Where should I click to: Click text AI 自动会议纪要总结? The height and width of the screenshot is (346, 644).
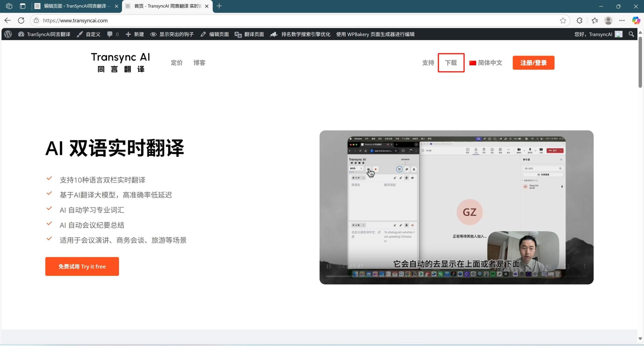(x=92, y=225)
